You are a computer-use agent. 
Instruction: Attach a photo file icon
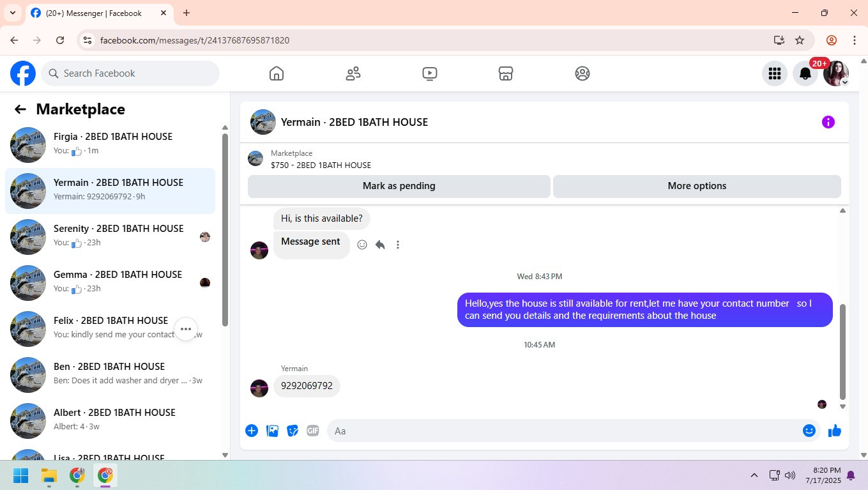pyautogui.click(x=272, y=431)
